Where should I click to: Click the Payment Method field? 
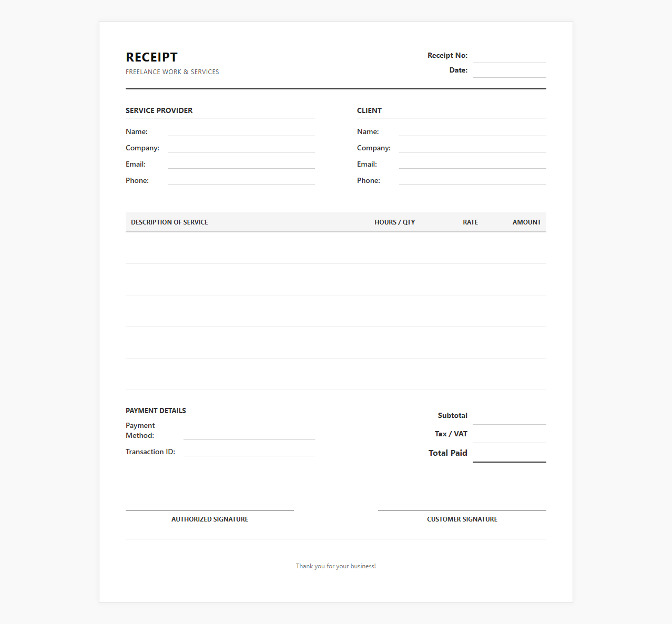coord(249,435)
